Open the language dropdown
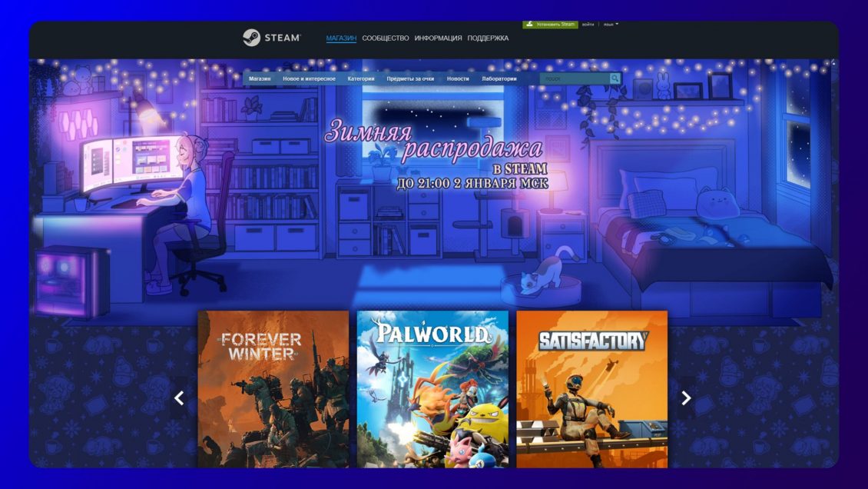Image resolution: width=868 pixels, height=489 pixels. point(611,25)
